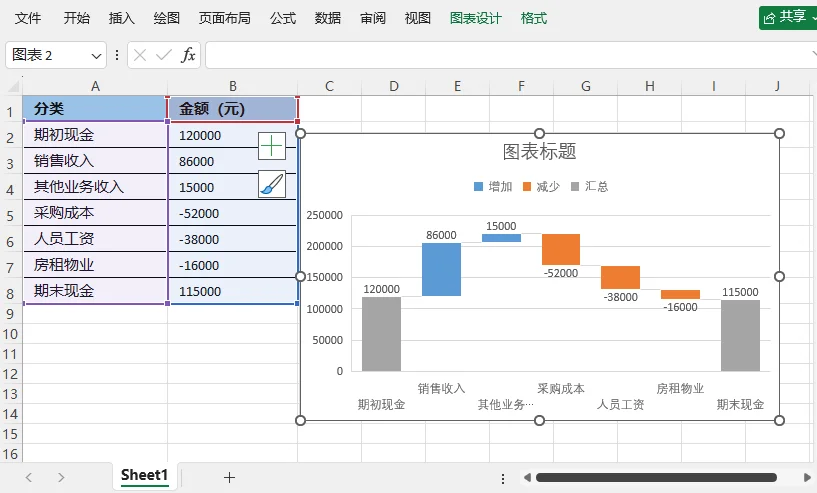Viewport: 817px width, 493px height.
Task: Select the blue 86000 waterfall bar
Action: 441,269
